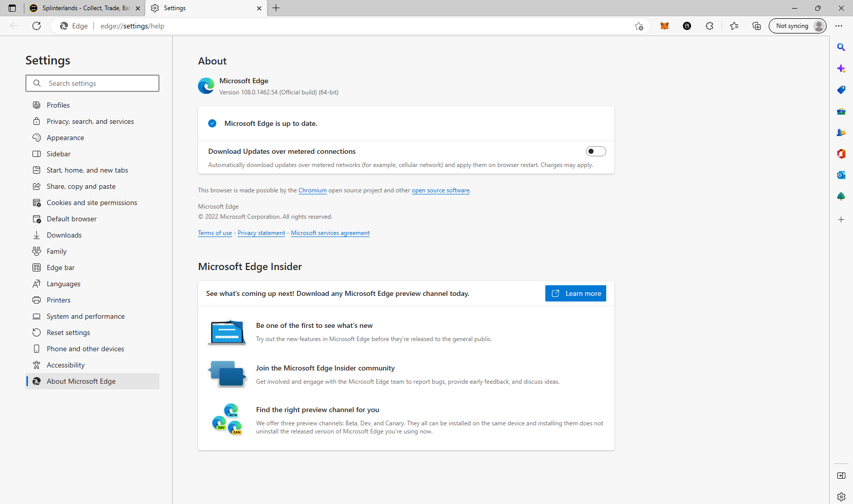
Task: Click the Insider community illustration
Action: click(227, 374)
